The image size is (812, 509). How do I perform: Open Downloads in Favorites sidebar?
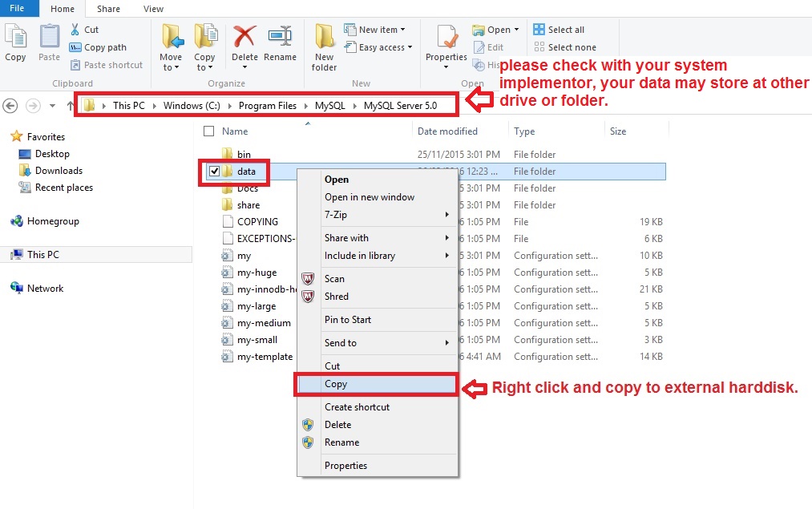(59, 171)
